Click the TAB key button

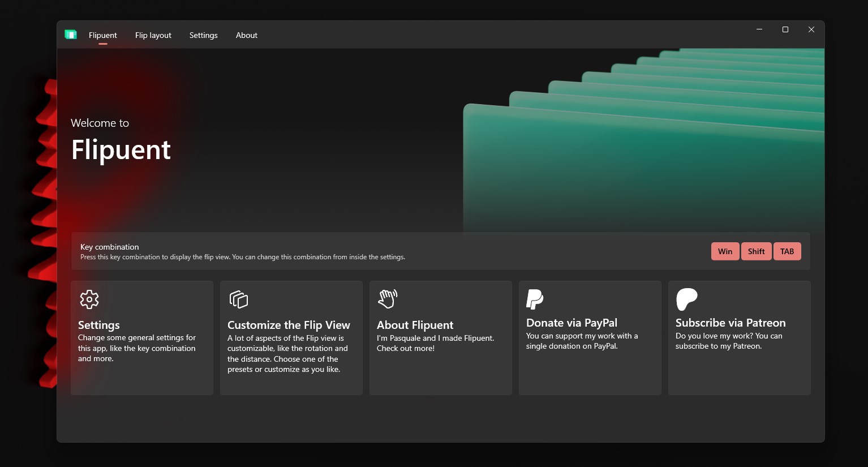(x=787, y=251)
